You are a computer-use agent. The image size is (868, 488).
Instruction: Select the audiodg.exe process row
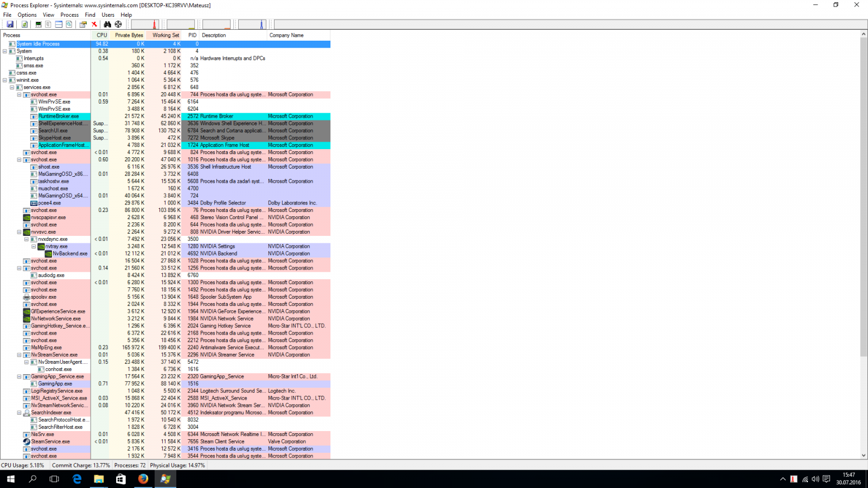coord(165,275)
